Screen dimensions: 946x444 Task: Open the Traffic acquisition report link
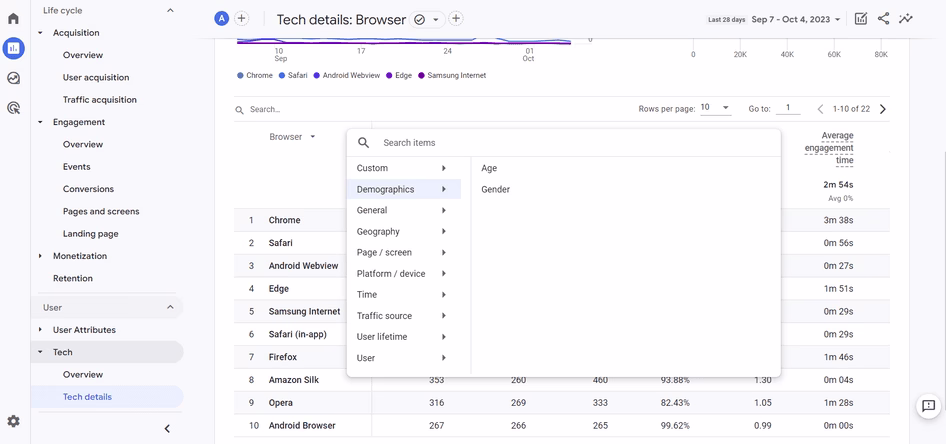pyautogui.click(x=99, y=100)
